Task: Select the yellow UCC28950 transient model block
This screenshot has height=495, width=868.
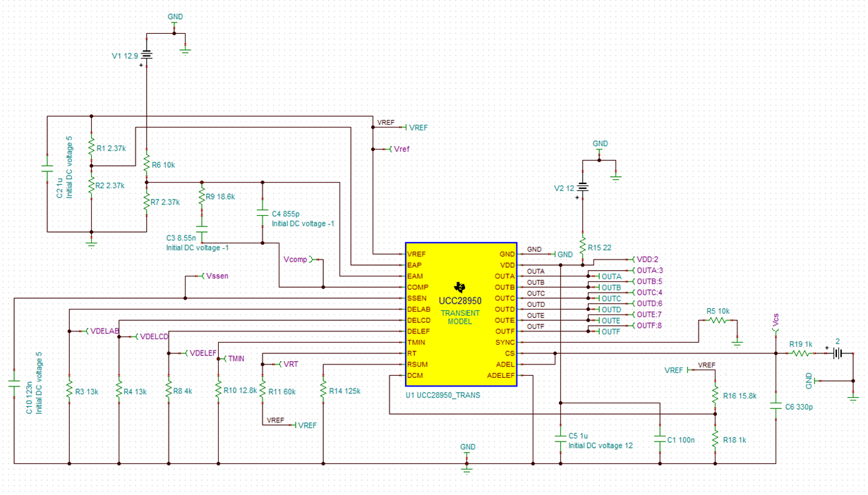Action: 462,314
